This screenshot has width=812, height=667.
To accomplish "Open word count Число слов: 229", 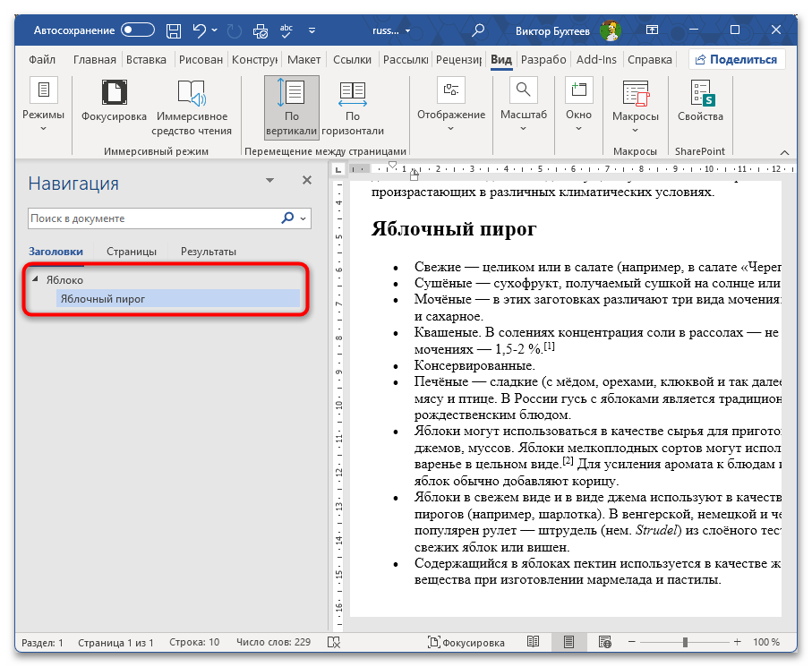I will pos(273,643).
